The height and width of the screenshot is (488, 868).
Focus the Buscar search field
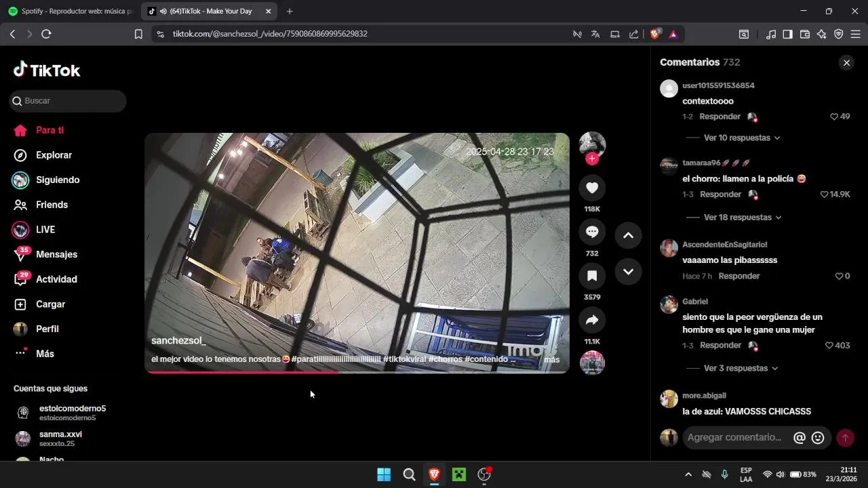point(68,101)
